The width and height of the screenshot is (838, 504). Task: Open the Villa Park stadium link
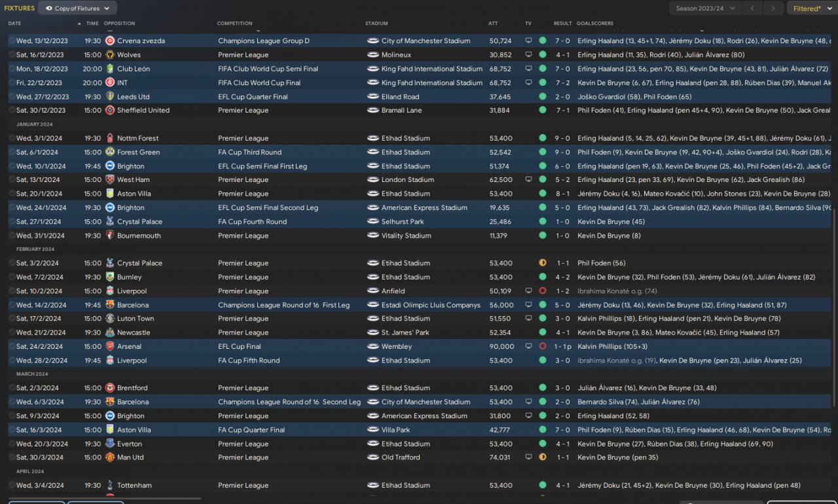[x=396, y=430]
